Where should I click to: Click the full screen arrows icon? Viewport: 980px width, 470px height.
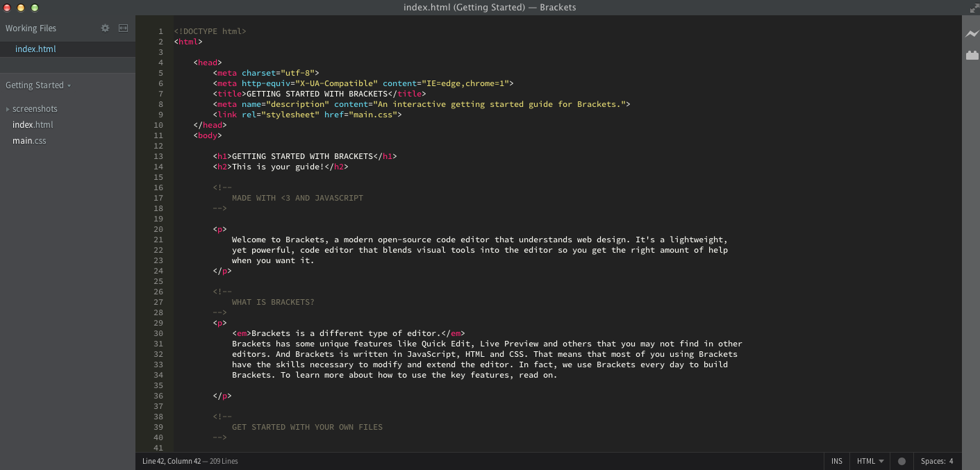(x=974, y=8)
